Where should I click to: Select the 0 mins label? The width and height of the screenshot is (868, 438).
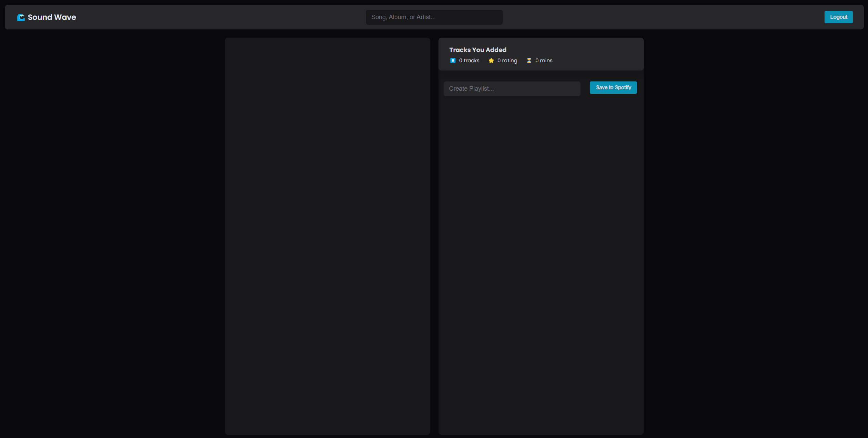pos(544,61)
